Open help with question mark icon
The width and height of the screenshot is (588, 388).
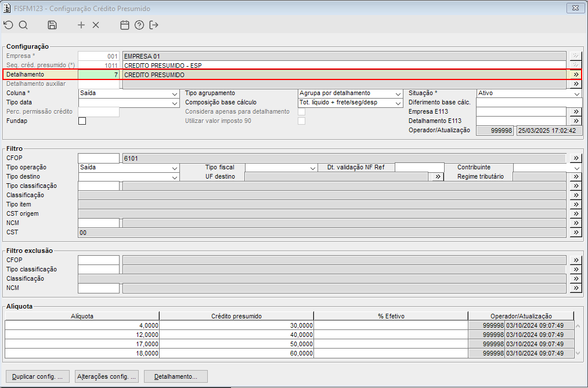pyautogui.click(x=139, y=25)
